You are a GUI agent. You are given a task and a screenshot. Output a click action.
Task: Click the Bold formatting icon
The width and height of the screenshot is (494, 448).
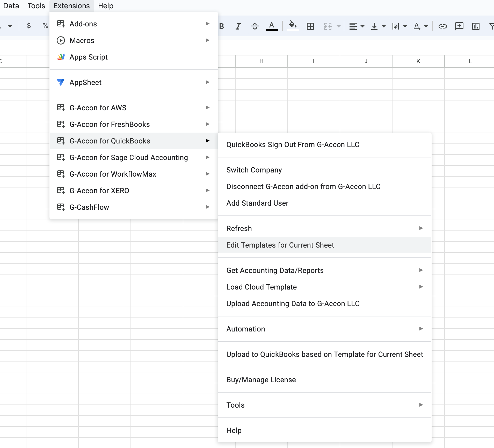222,26
